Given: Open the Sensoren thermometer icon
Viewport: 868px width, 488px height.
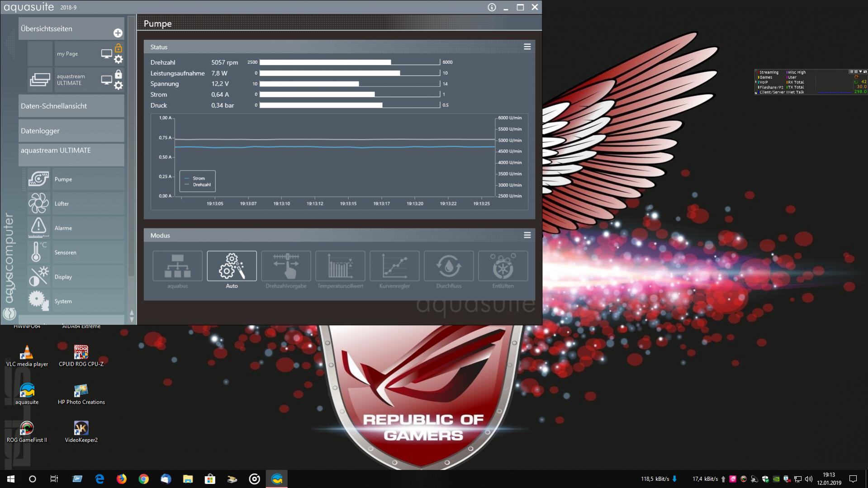Looking at the screenshot, I should [x=38, y=252].
